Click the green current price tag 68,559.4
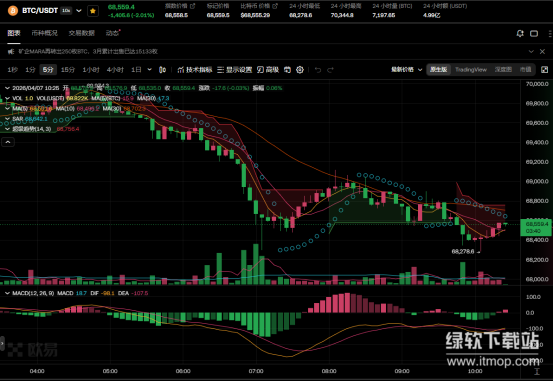Screen dimensions: 554x381 (536, 227)
